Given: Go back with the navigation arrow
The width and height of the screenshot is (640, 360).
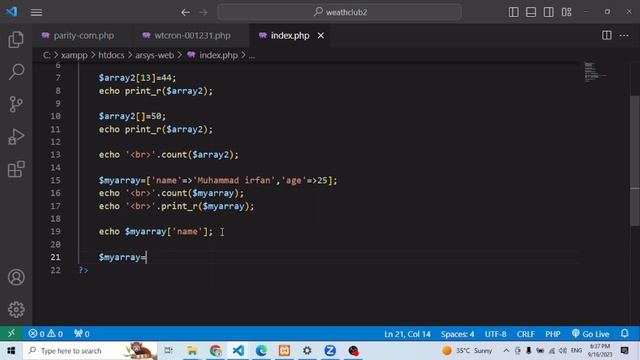Looking at the screenshot, I should (185, 12).
